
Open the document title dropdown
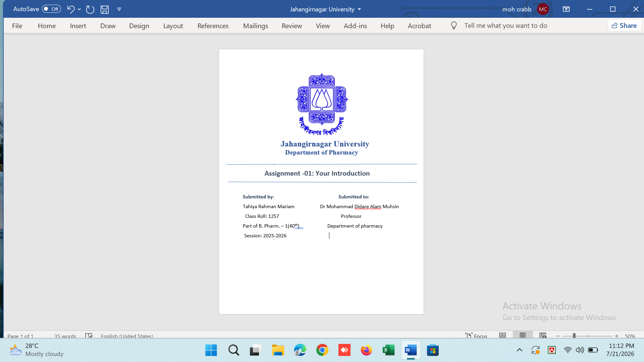tap(360, 9)
